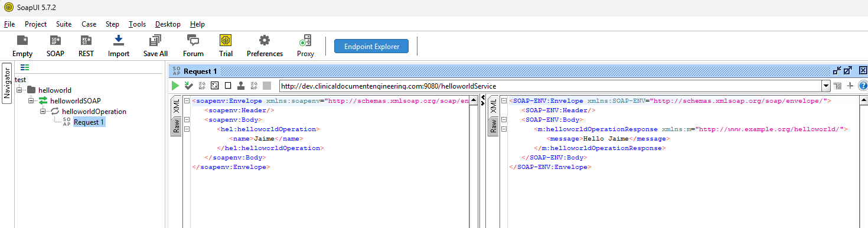Open the Endpoint Explorer button
Image resolution: width=868 pixels, height=228 pixels.
[x=371, y=46]
